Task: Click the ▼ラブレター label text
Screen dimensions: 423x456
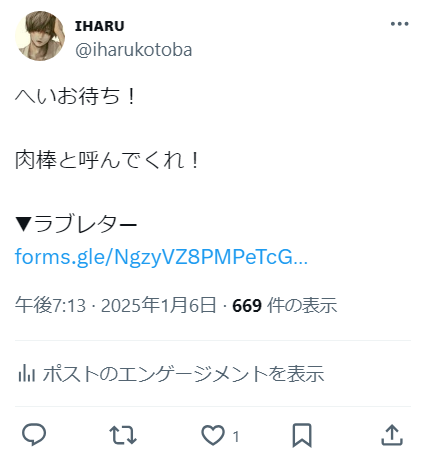Action: (76, 224)
